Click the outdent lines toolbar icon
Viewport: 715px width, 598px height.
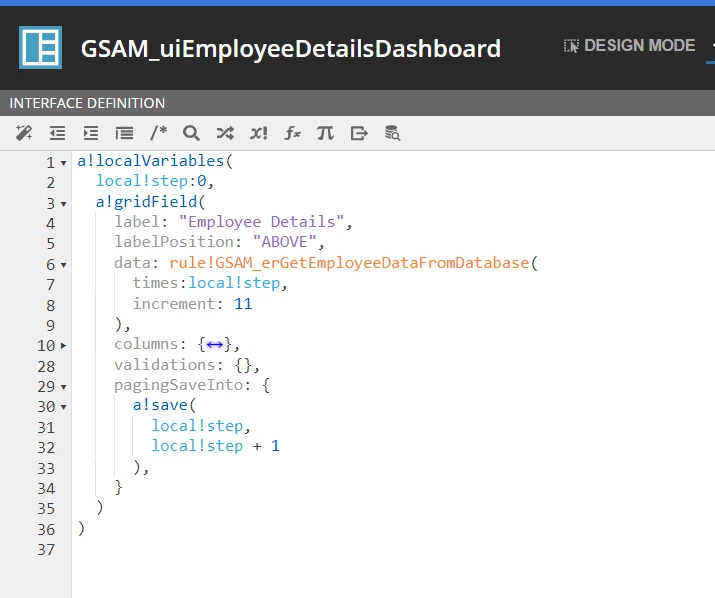pos(57,133)
